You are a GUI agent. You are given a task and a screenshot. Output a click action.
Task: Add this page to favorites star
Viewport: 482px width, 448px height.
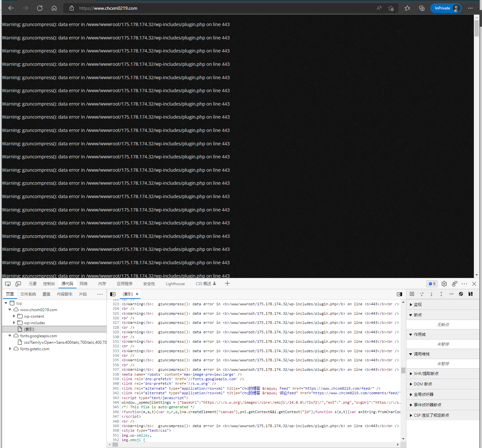click(x=391, y=8)
